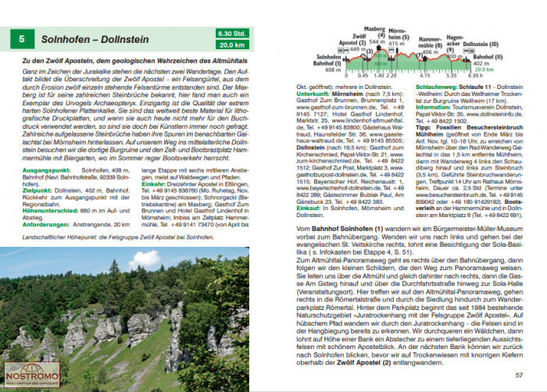Click page number 57

pos(519,376)
